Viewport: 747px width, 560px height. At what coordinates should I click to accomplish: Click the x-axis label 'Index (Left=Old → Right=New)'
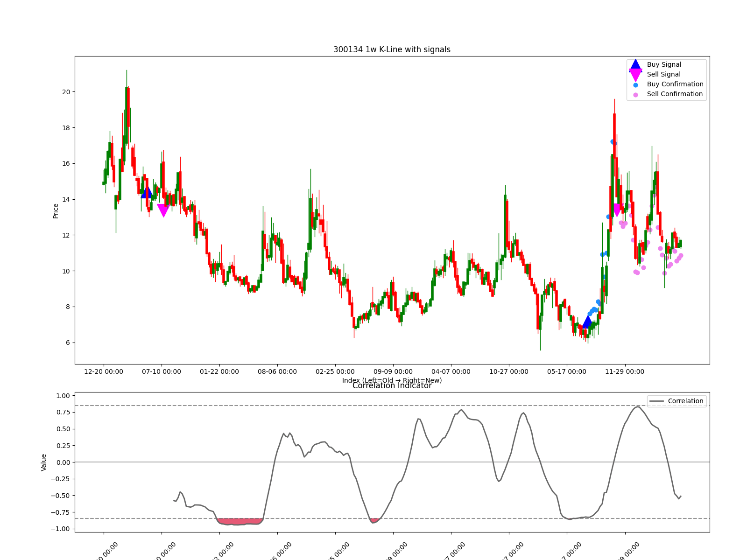coord(392,380)
